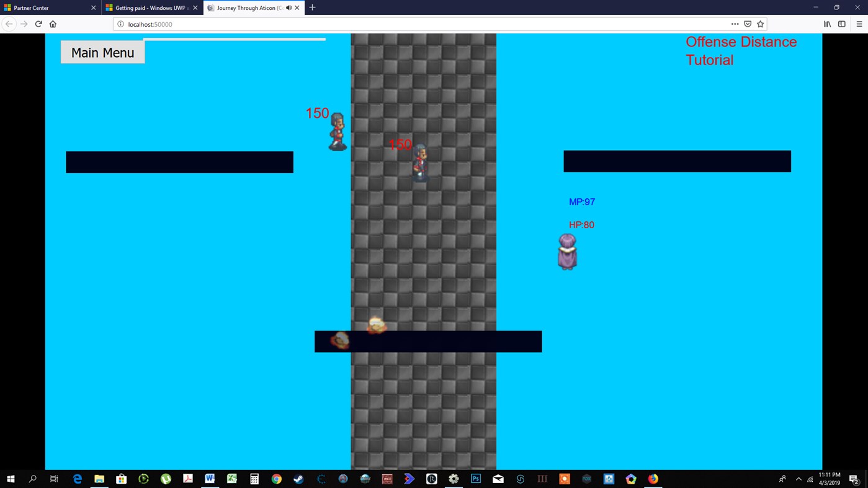The image size is (868, 488).
Task: Open the Firefox home page icon
Action: pos(53,24)
